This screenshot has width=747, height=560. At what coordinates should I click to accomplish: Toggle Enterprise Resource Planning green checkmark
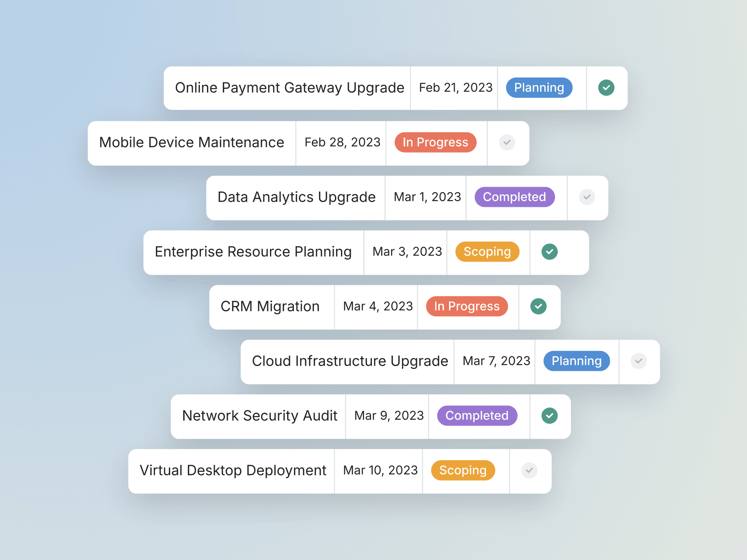click(x=550, y=252)
